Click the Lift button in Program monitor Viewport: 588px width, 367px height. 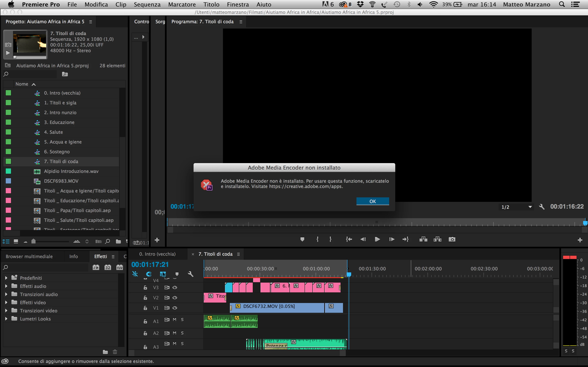pyautogui.click(x=423, y=239)
